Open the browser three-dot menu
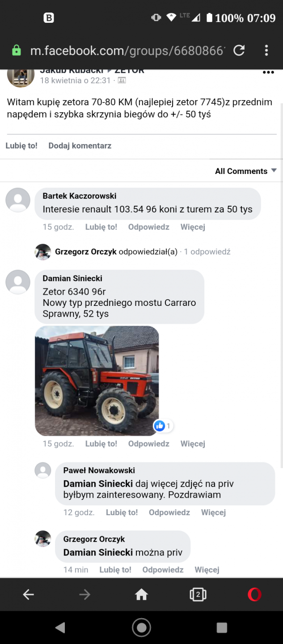This screenshot has height=644, width=283. pyautogui.click(x=266, y=50)
